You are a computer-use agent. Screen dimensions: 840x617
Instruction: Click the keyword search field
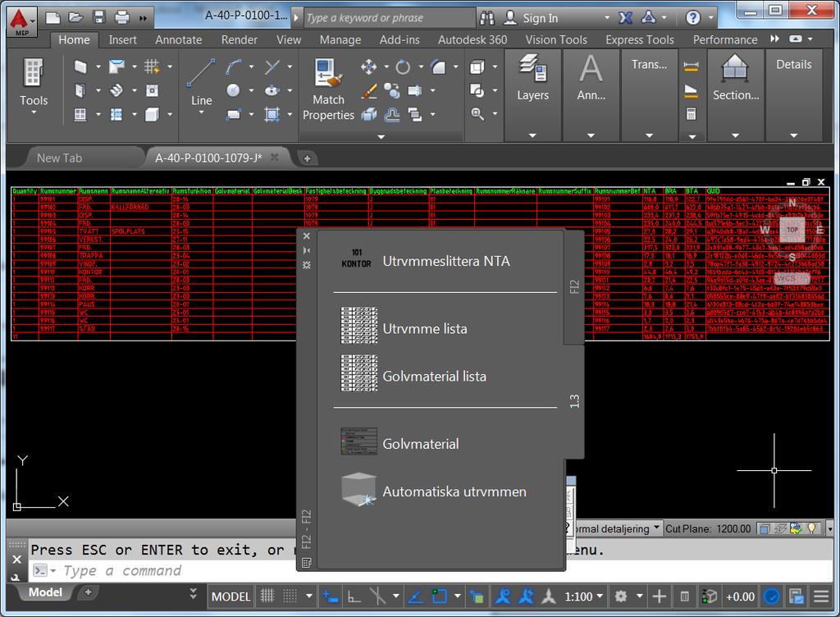[390, 18]
